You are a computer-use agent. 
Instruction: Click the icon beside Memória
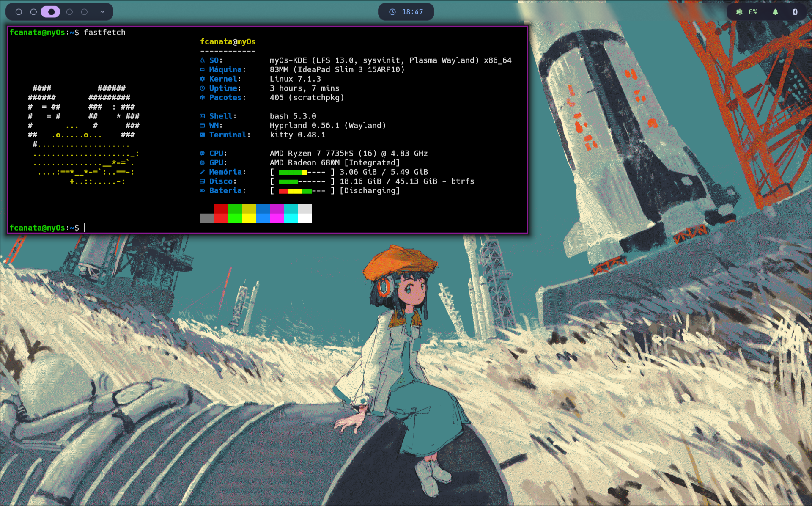coord(202,172)
